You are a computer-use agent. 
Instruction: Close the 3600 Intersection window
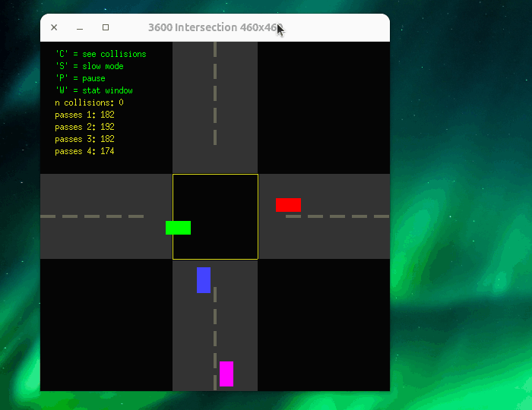[54, 27]
